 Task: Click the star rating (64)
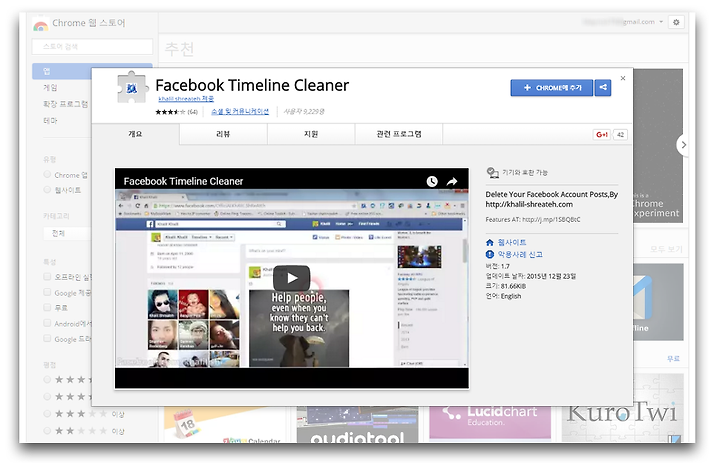(176, 112)
